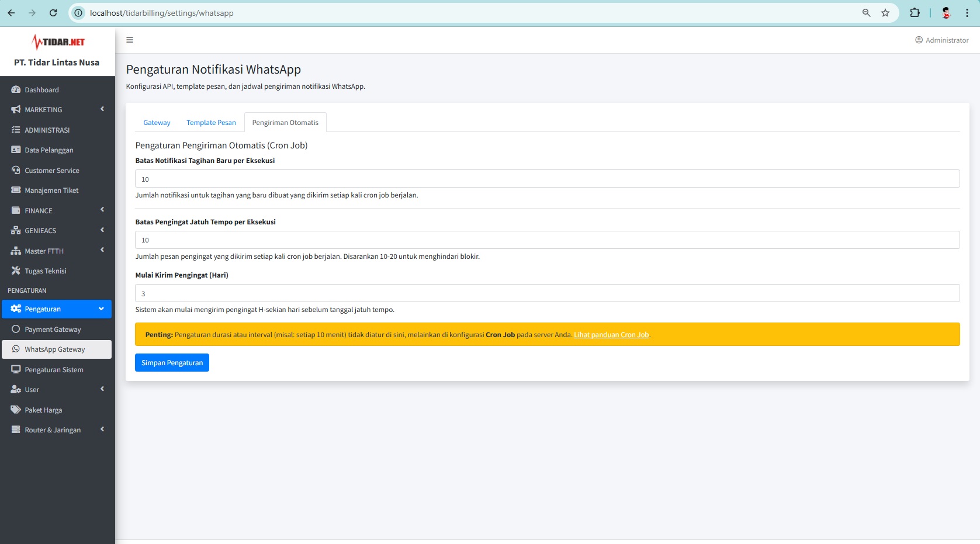This screenshot has height=544, width=980.
Task: Click the Data Pelanggan card icon
Action: pyautogui.click(x=16, y=150)
